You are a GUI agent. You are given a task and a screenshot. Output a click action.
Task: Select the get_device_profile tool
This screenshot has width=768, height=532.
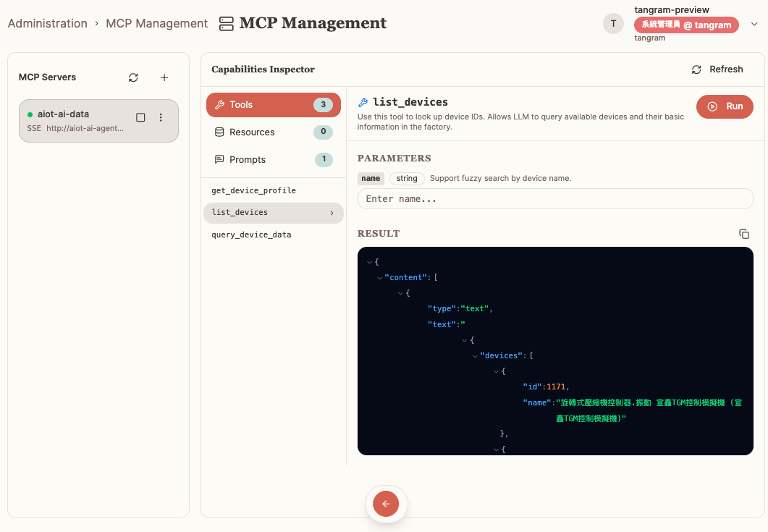click(253, 190)
